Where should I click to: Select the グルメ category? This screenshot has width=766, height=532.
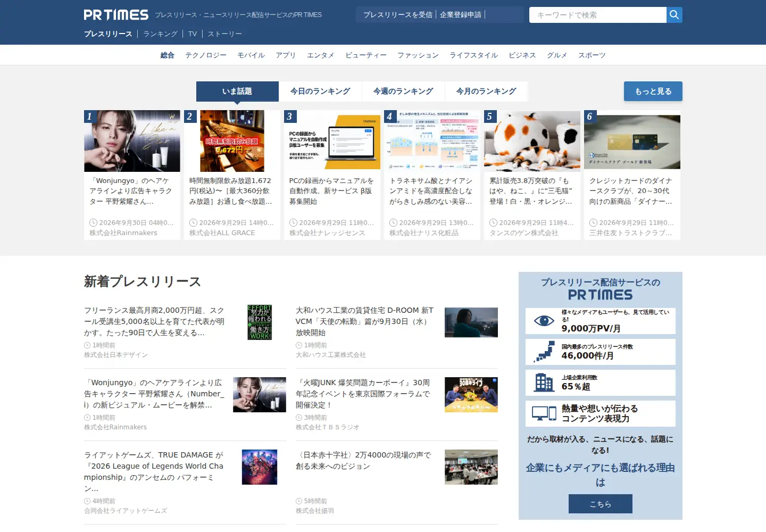557,55
